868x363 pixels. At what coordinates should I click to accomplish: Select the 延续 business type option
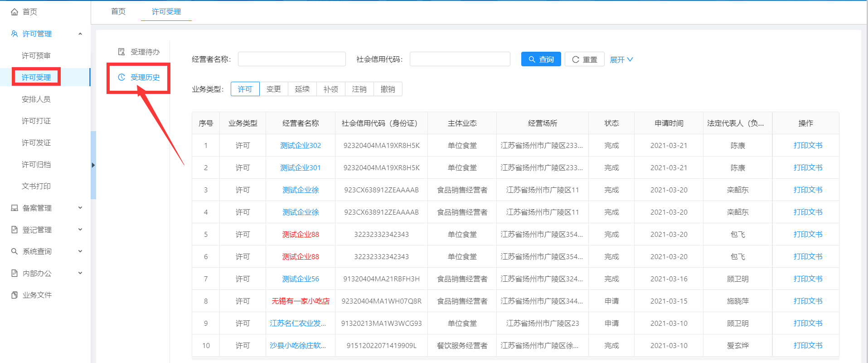pos(302,89)
